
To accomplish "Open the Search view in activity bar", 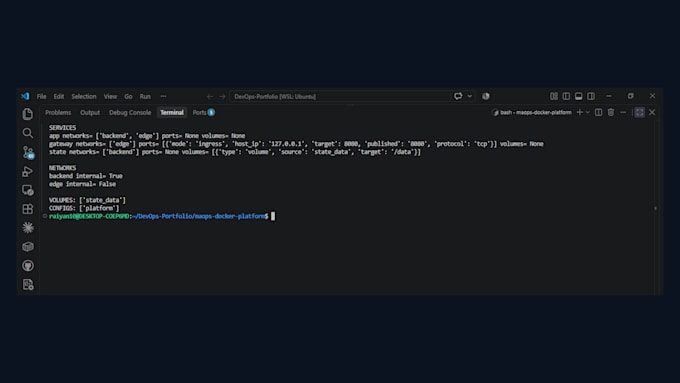I will (28, 133).
